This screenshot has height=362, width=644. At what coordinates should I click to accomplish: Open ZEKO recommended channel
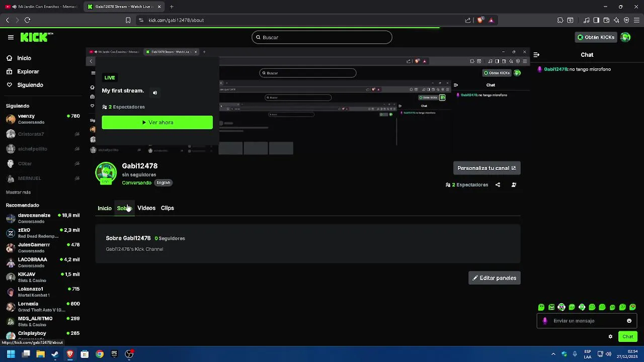[x=43, y=233]
